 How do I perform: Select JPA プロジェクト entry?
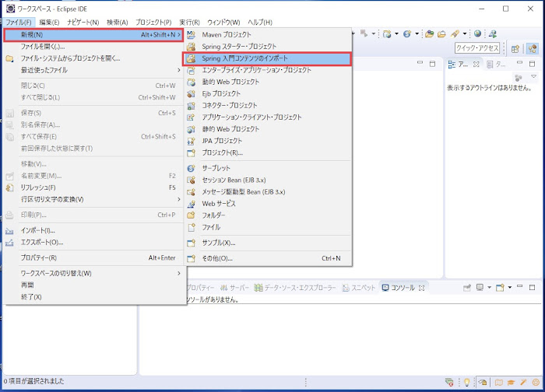point(268,141)
